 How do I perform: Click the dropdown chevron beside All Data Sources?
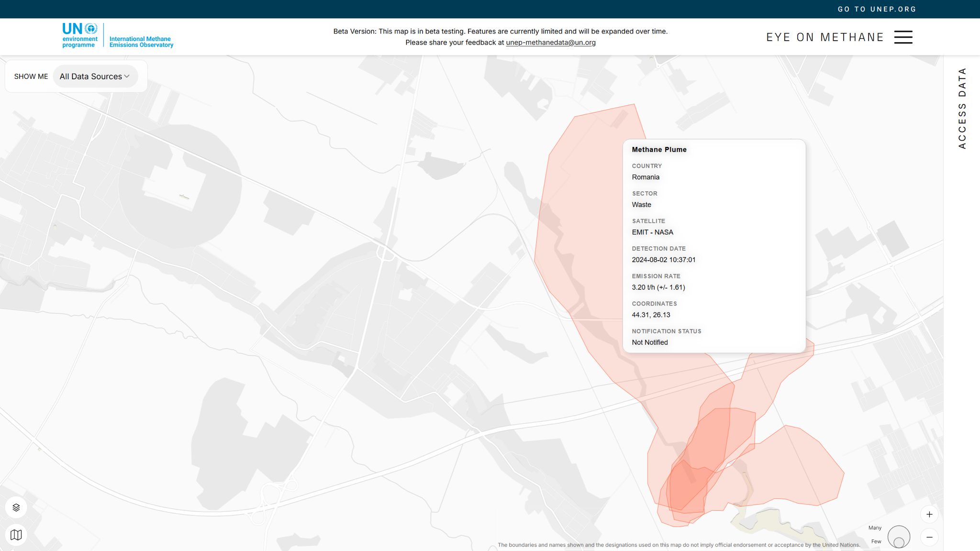[x=127, y=77]
